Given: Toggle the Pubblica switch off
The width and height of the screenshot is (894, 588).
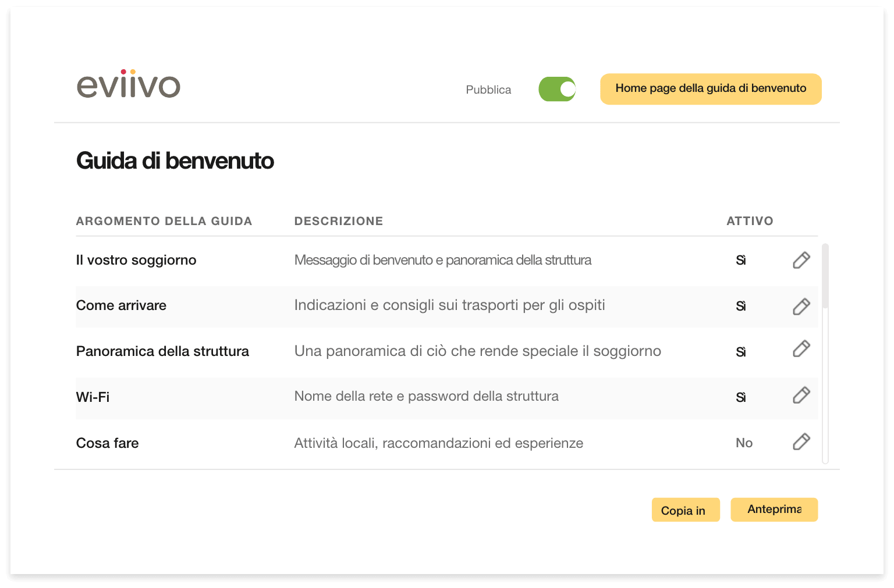Looking at the screenshot, I should click(557, 89).
